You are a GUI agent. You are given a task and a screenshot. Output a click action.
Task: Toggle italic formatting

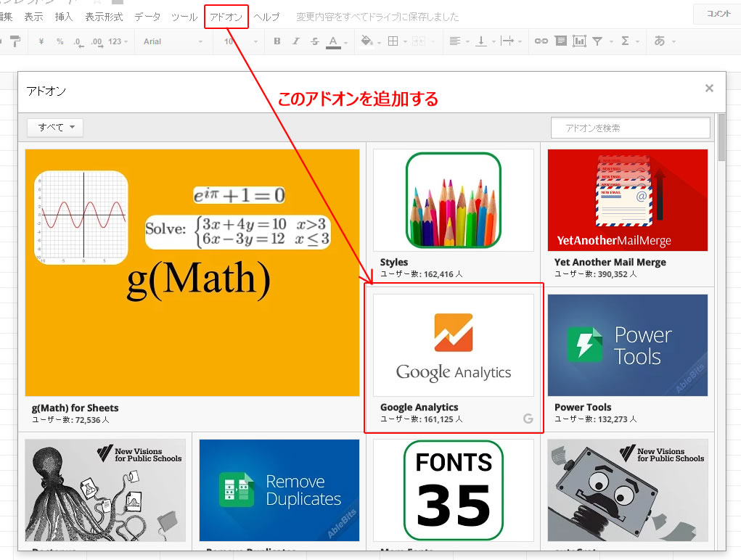pos(296,41)
